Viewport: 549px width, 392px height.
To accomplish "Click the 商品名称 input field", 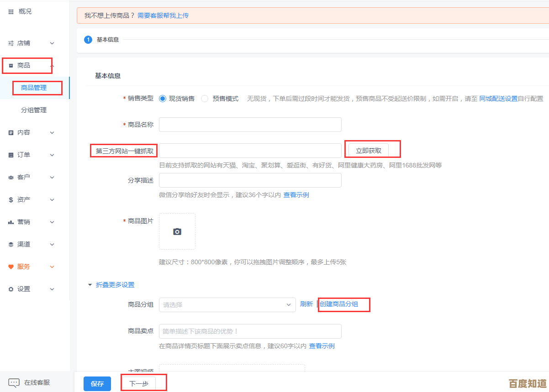I will (x=250, y=124).
